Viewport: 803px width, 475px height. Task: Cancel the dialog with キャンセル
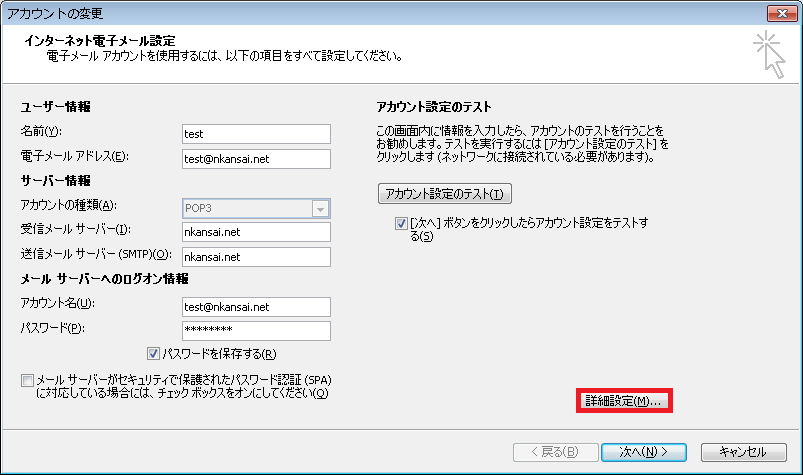coord(743,452)
